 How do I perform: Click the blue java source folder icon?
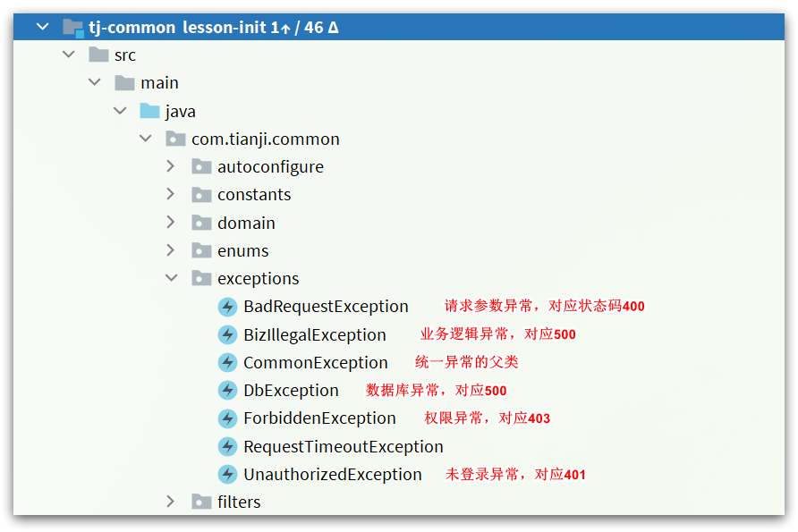pyautogui.click(x=149, y=110)
